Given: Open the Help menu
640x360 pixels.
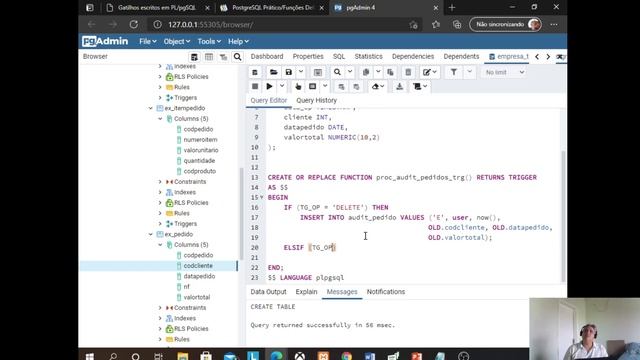Looking at the screenshot, I should (x=238, y=42).
